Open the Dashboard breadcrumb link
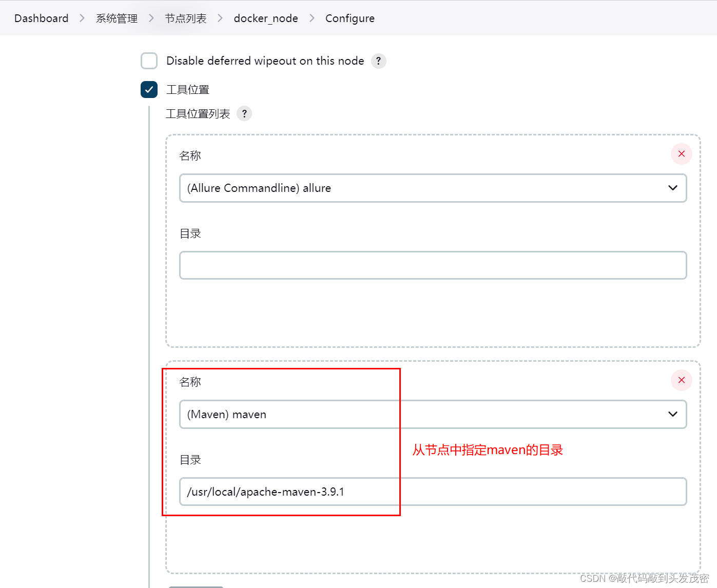The height and width of the screenshot is (588, 717). pyautogui.click(x=42, y=18)
